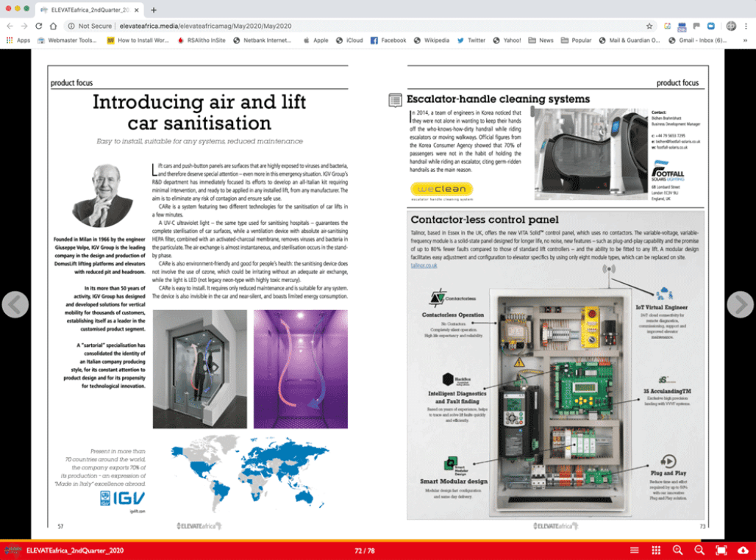This screenshot has width=756, height=560.
Task: Expand hidden bookmarks overflow chevron
Action: pyautogui.click(x=746, y=40)
